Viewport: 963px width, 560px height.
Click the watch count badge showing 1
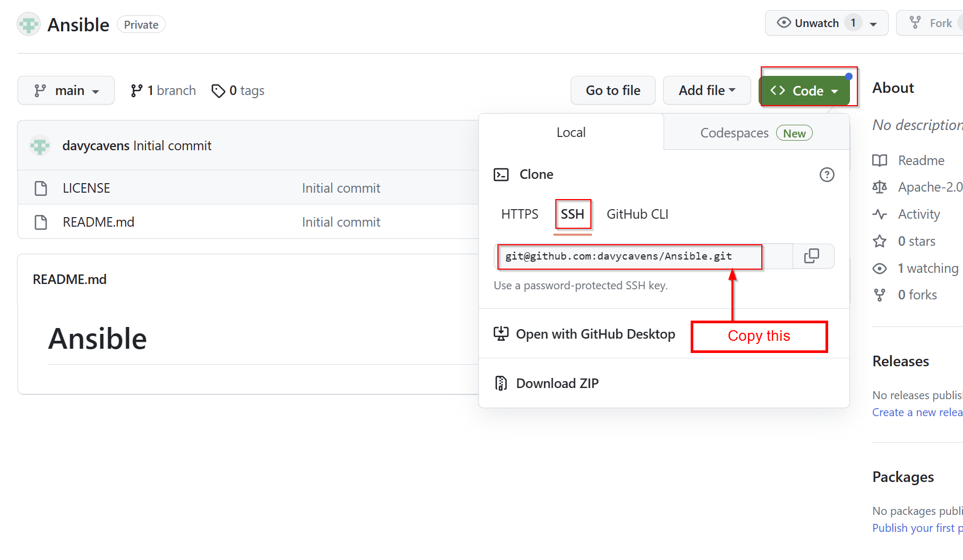click(853, 23)
